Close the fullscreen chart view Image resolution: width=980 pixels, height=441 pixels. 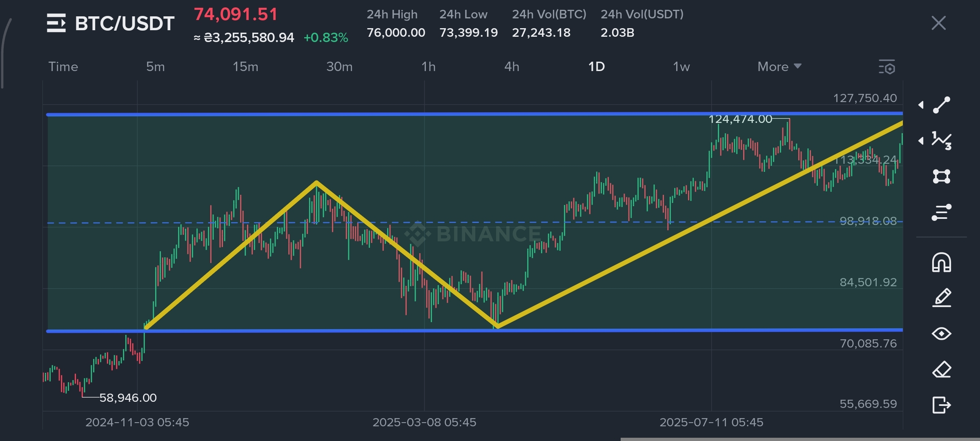tap(939, 23)
